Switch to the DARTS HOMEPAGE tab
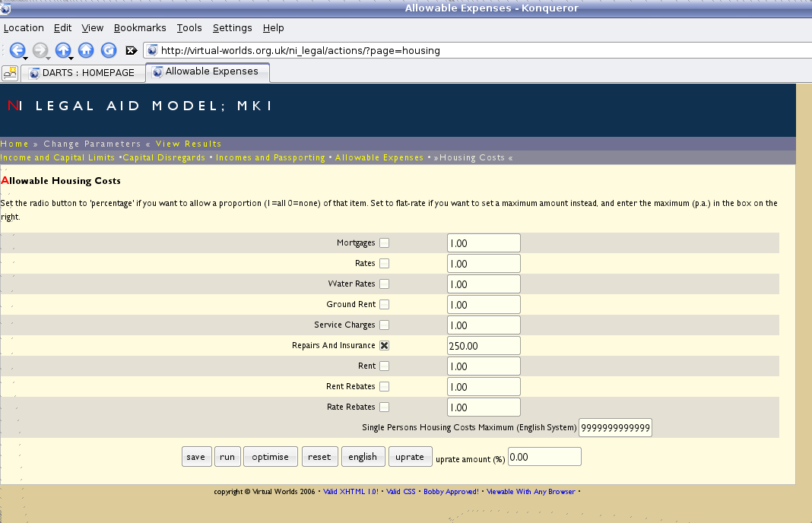 (82, 73)
